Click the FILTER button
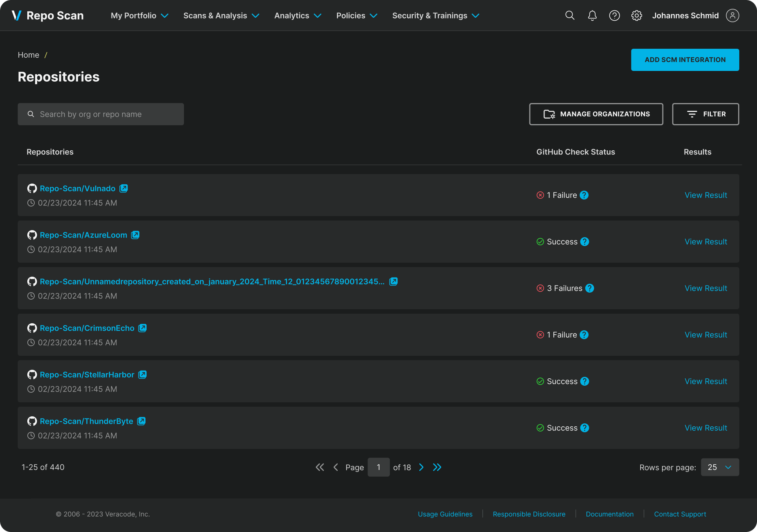Screen dimensions: 757x532 [x=705, y=114]
